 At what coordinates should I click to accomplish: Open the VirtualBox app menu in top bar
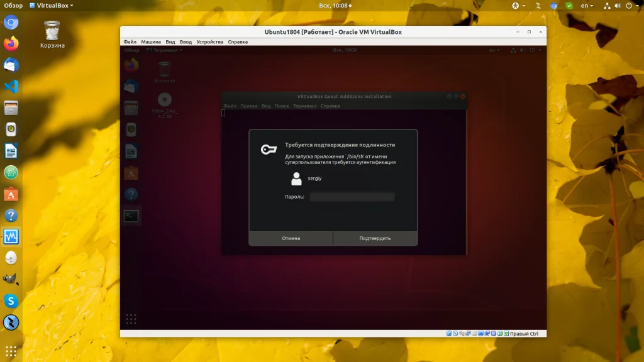tap(52, 5)
